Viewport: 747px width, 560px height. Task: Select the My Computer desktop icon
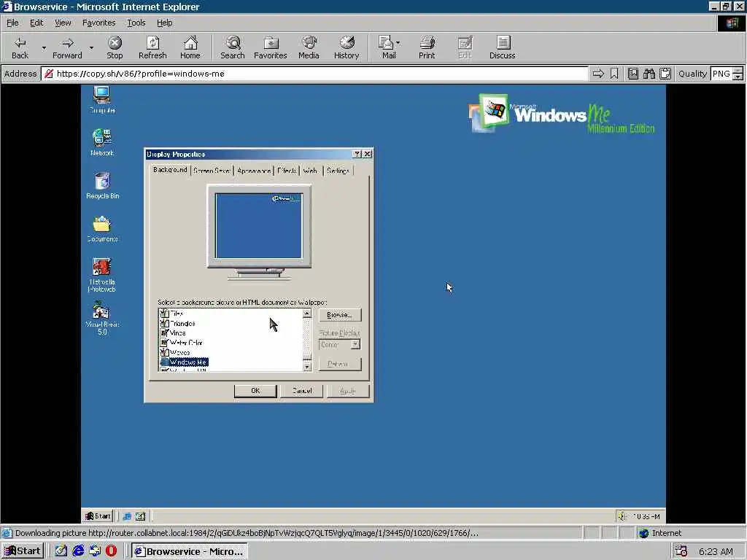click(x=102, y=99)
